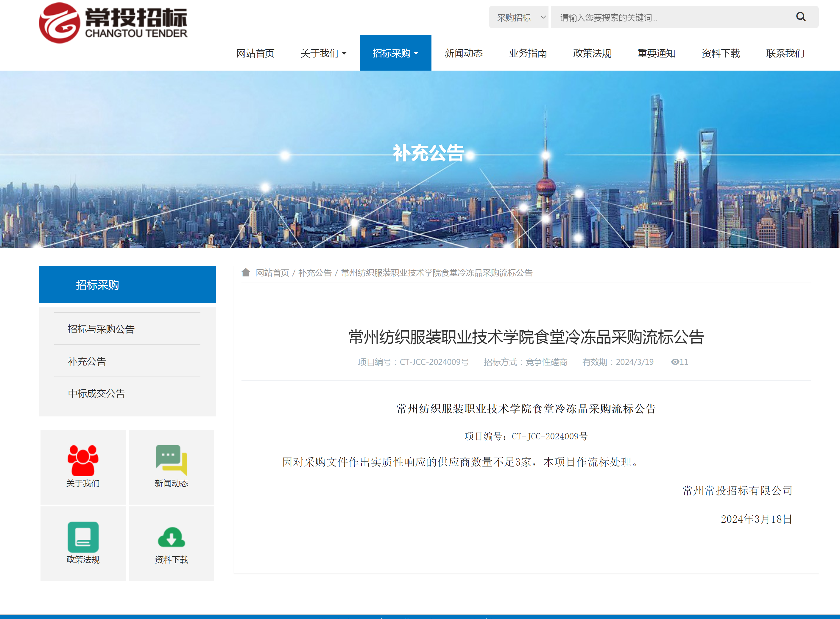Click the 资料下载 cloud download icon
Screen dimensions: 840x619
(171, 538)
